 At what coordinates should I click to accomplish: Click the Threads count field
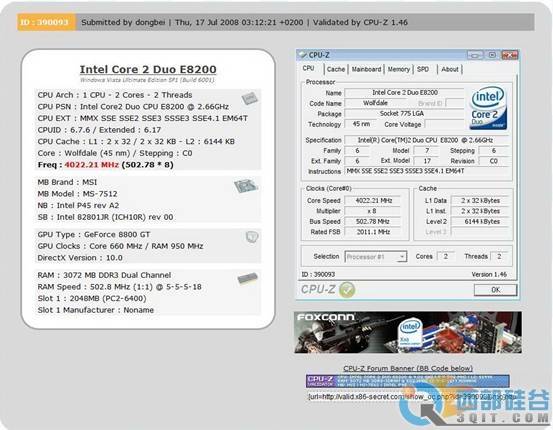(x=499, y=256)
